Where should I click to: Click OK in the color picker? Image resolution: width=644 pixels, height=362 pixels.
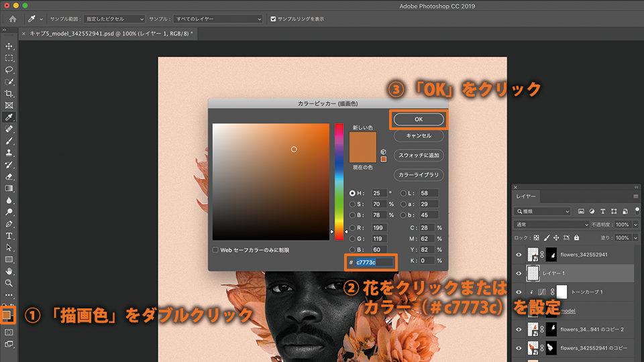coord(419,119)
